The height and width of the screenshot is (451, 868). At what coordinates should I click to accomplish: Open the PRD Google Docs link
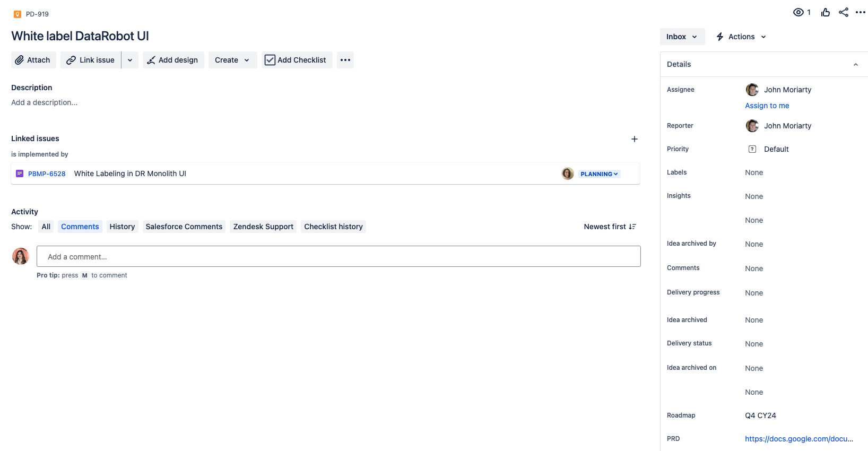[x=799, y=439]
